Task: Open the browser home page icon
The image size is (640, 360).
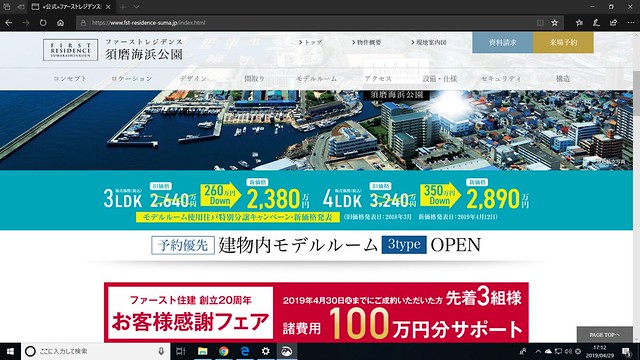Action: pos(60,23)
